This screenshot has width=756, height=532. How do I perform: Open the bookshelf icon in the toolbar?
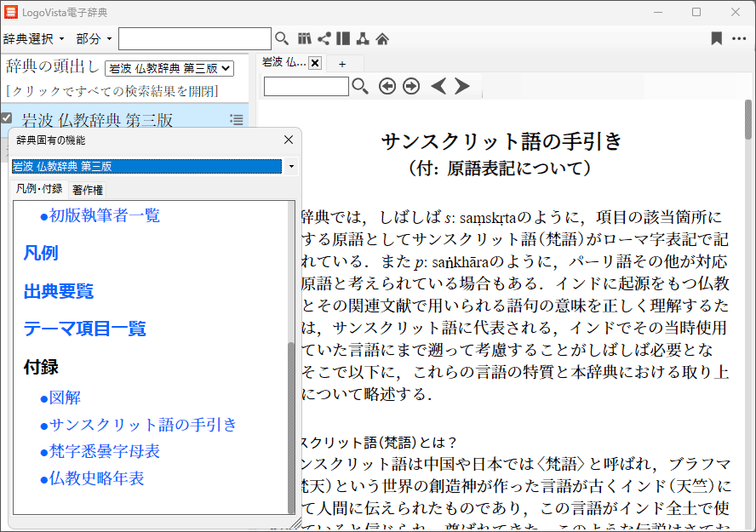tap(306, 38)
